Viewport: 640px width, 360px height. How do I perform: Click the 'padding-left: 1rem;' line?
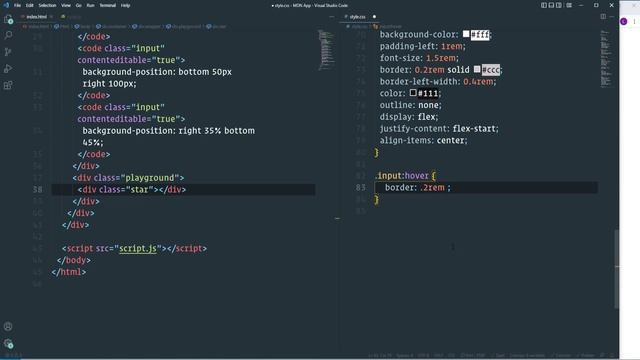coord(422,46)
